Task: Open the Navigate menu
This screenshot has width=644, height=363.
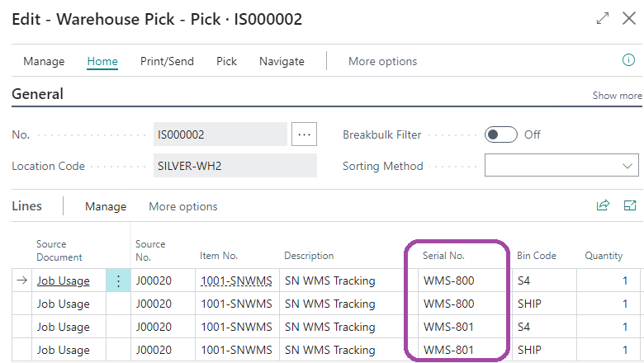Action: [282, 61]
